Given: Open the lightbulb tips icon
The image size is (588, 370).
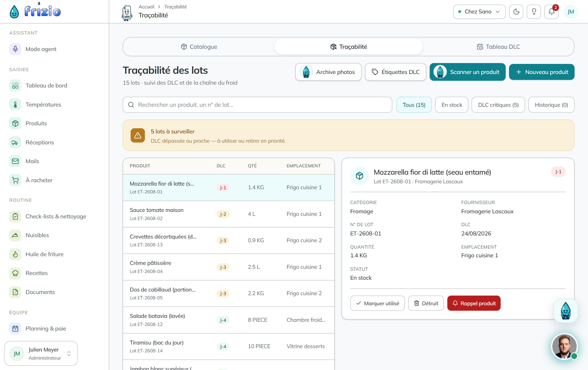Looking at the screenshot, I should [x=534, y=12].
